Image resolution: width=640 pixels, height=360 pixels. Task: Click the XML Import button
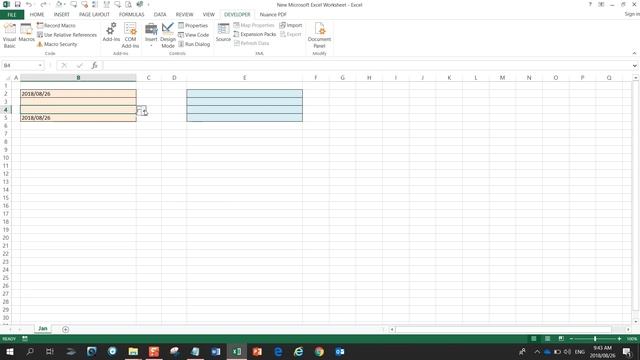(291, 25)
